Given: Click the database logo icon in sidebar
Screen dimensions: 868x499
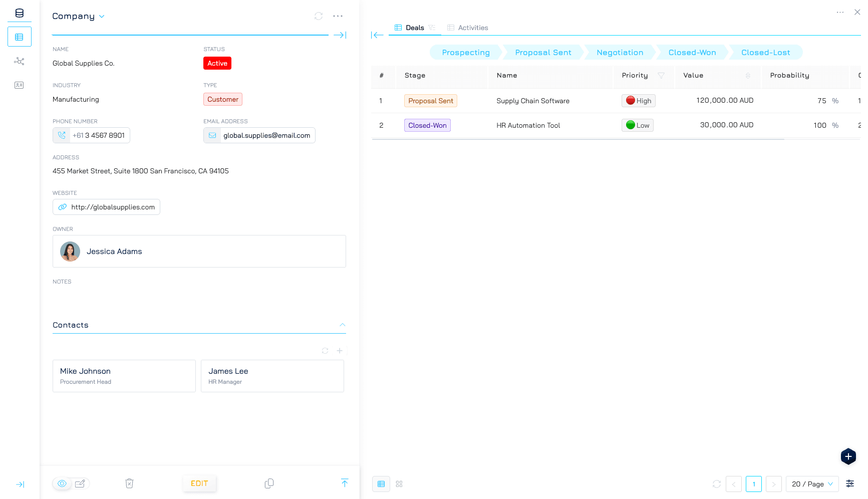Looking at the screenshot, I should pos(20,13).
